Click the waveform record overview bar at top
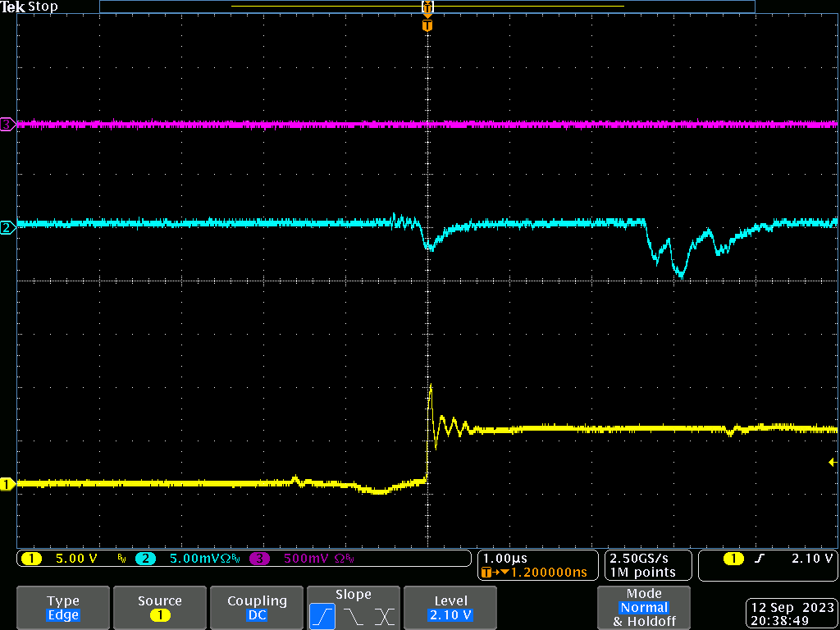The image size is (840, 630). [x=427, y=7]
